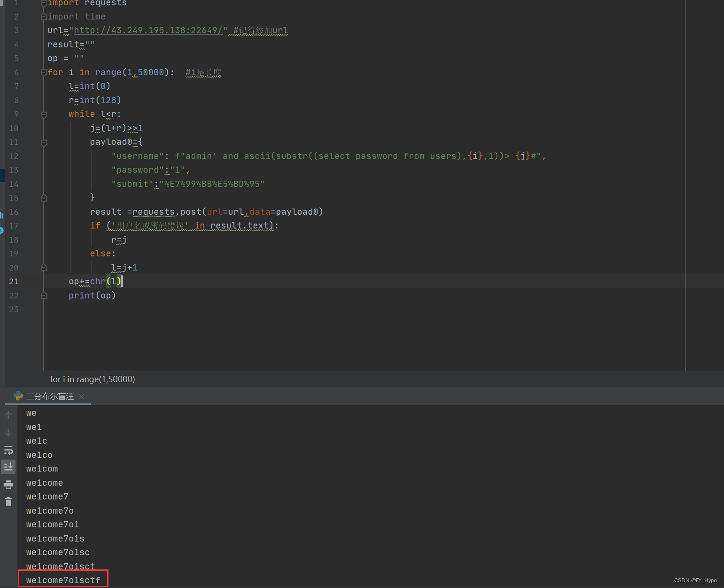The height and width of the screenshot is (588, 724).
Task: Close the 二分布尔盲注 run tab
Action: pyautogui.click(x=81, y=397)
